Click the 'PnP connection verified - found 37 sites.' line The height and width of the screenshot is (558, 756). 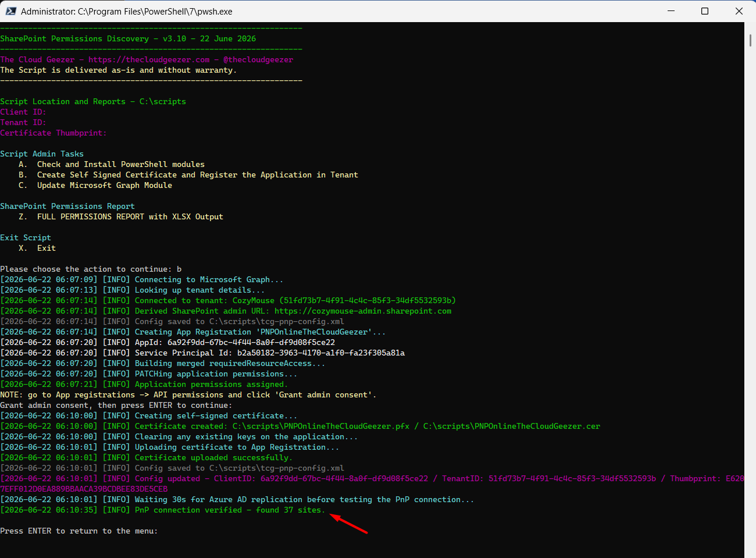point(163,510)
